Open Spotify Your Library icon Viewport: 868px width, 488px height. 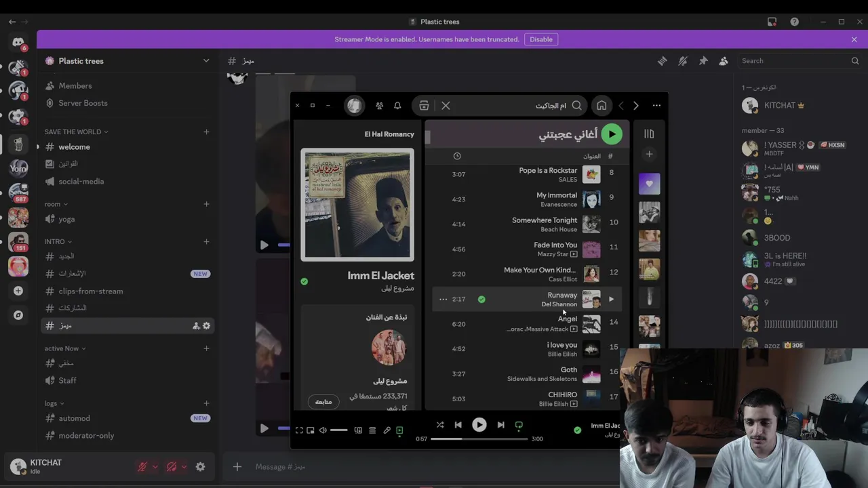[x=649, y=134]
